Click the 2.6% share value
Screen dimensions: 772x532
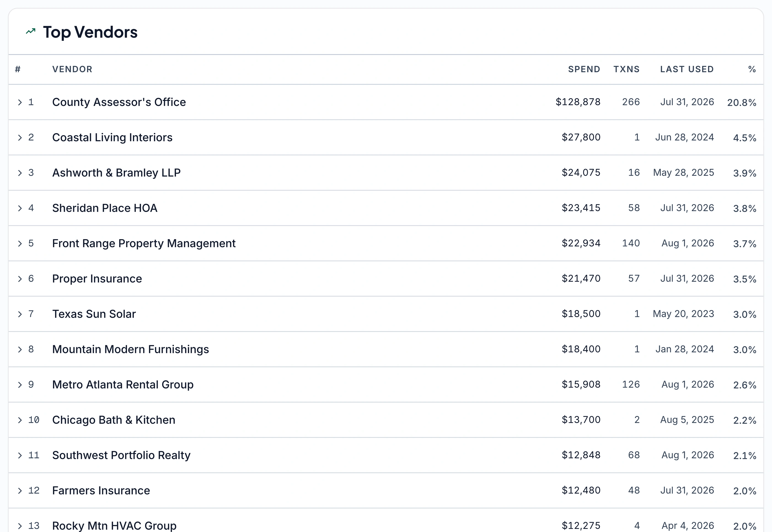click(745, 385)
